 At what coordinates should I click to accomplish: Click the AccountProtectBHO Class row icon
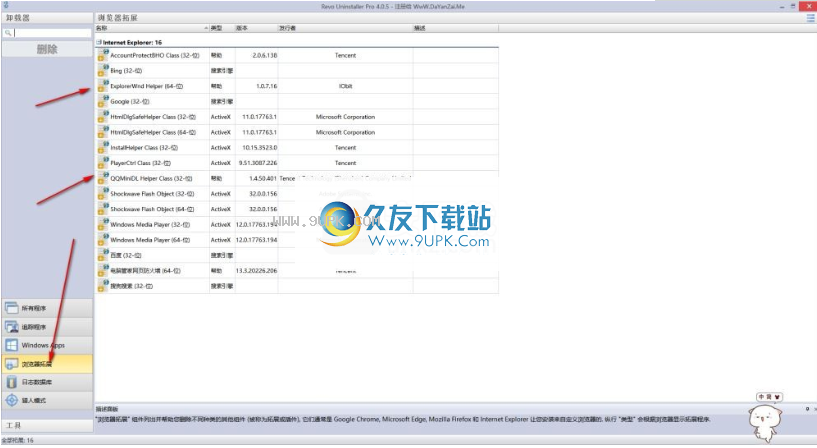click(103, 55)
